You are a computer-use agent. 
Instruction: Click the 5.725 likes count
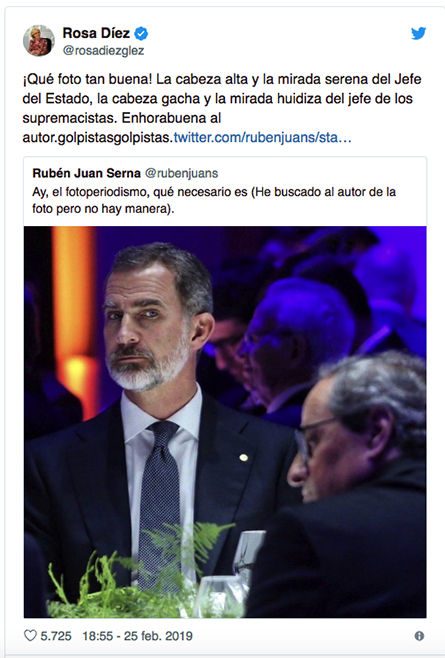pos(56,636)
